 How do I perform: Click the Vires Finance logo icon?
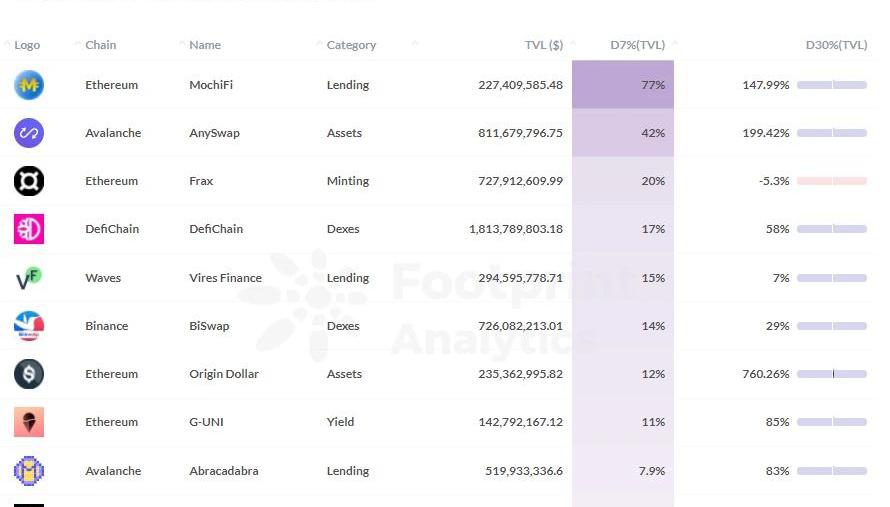pyautogui.click(x=29, y=278)
